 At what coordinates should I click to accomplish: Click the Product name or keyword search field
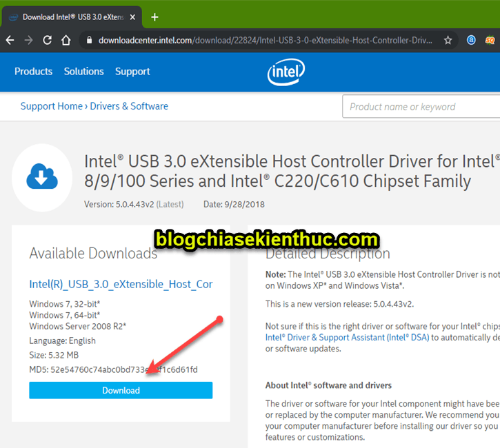[421, 106]
